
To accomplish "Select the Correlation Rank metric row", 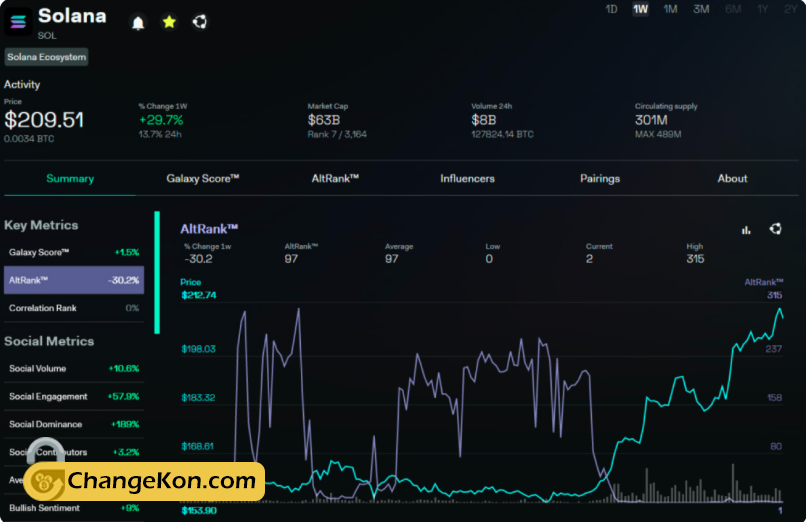I will click(x=74, y=308).
